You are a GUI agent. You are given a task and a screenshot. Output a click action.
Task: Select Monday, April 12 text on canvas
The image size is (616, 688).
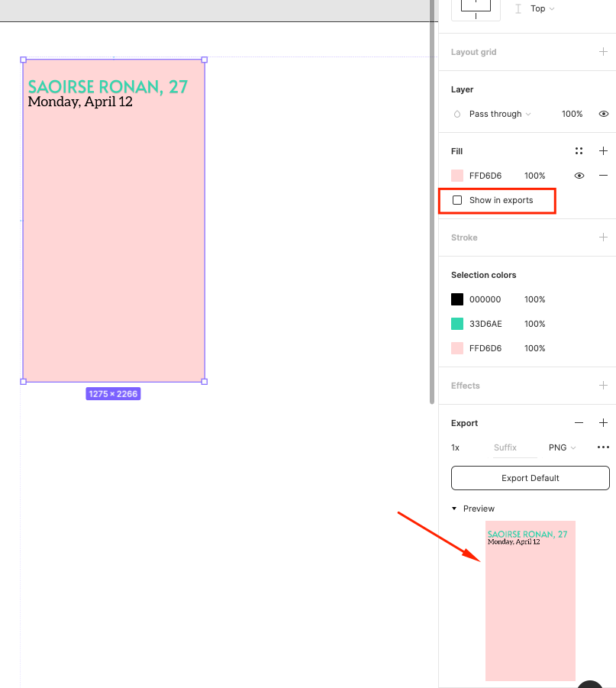click(80, 102)
